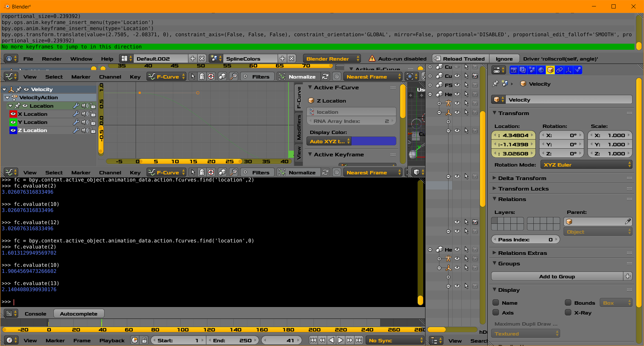The image size is (644, 346).
Task: Click the Autocomplete button
Action: [78, 313]
